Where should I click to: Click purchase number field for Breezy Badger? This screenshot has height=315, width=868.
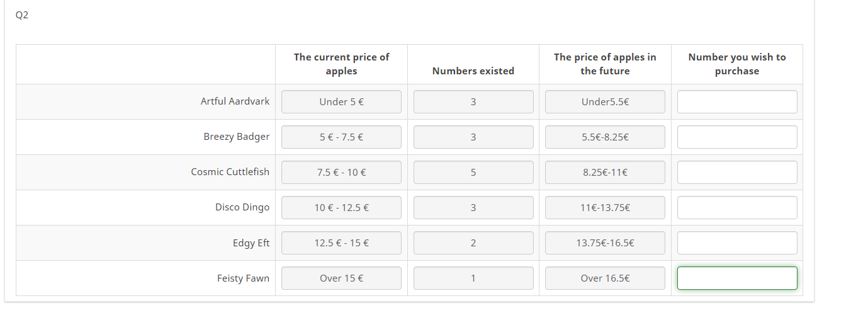[x=737, y=137]
